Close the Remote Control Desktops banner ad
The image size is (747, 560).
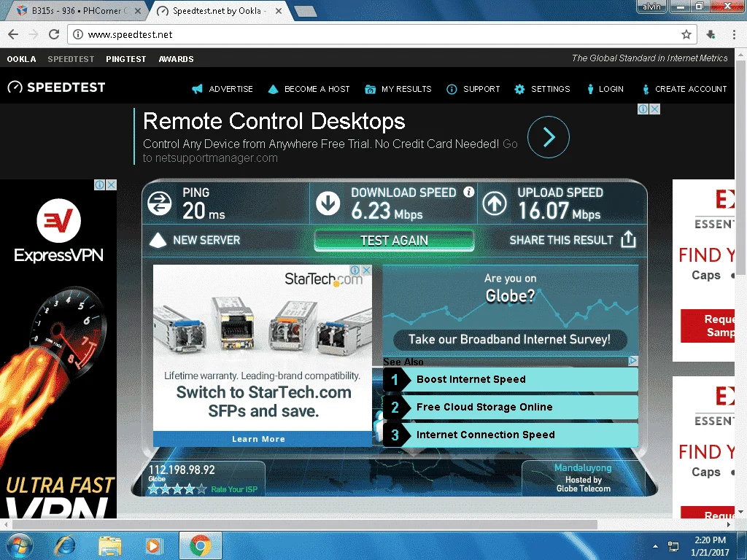(x=655, y=109)
